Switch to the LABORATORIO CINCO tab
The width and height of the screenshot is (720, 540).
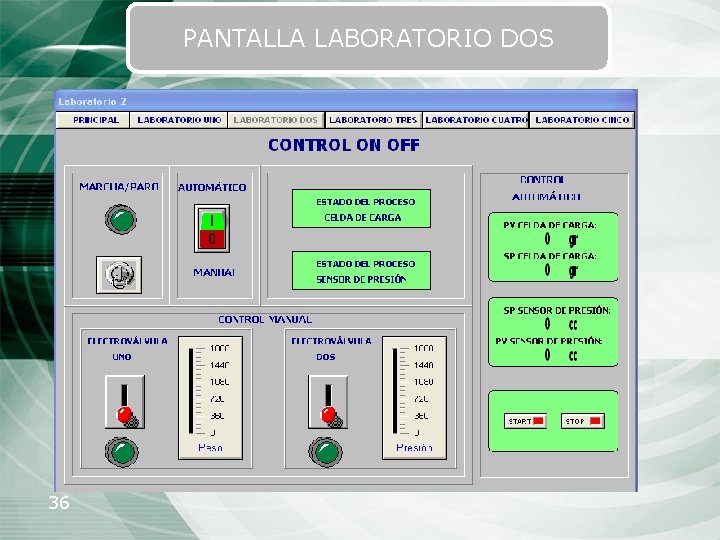[582, 120]
